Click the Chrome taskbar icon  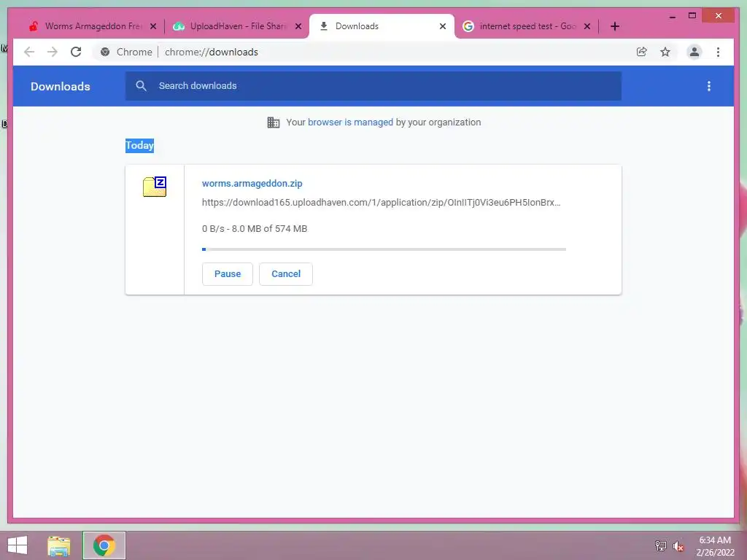104,545
